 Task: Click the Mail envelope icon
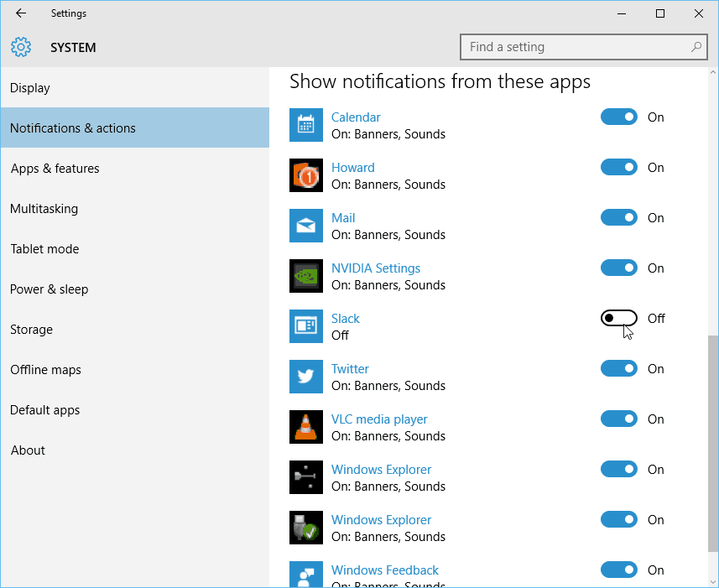point(306,226)
